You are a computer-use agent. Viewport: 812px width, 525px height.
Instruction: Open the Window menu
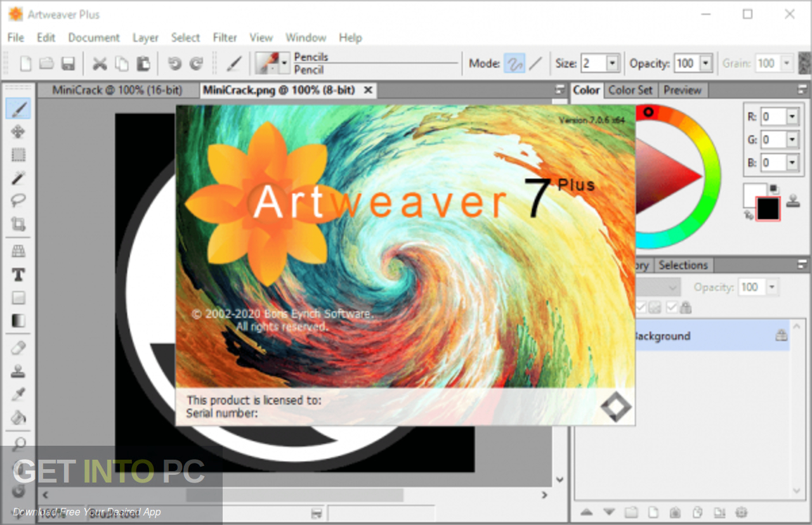point(306,37)
